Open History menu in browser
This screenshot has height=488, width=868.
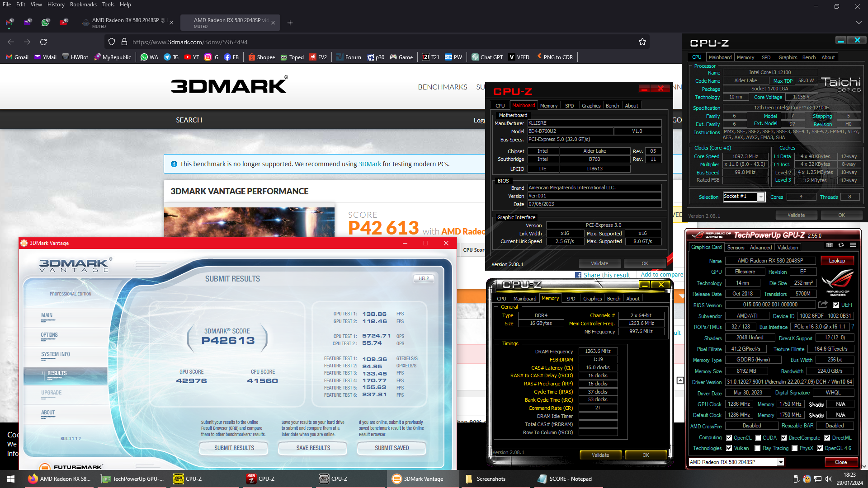click(x=56, y=5)
